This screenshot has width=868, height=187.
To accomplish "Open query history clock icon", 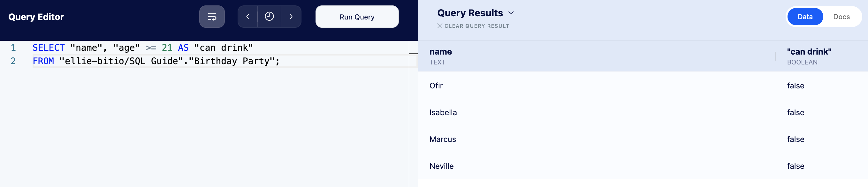I will pos(269,17).
